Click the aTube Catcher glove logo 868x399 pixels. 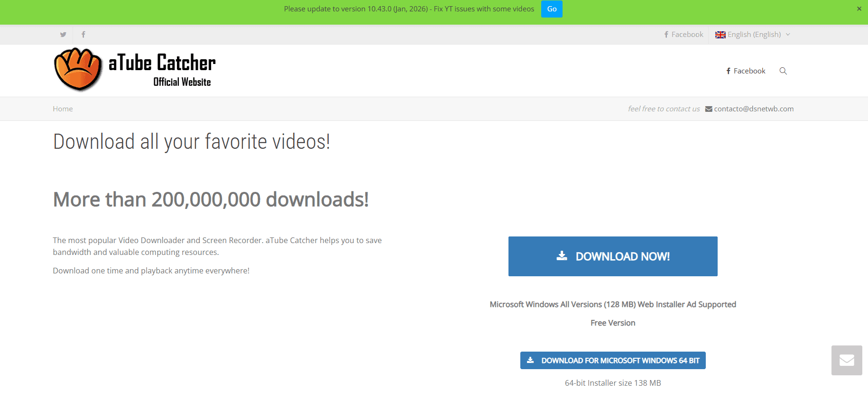click(x=78, y=69)
